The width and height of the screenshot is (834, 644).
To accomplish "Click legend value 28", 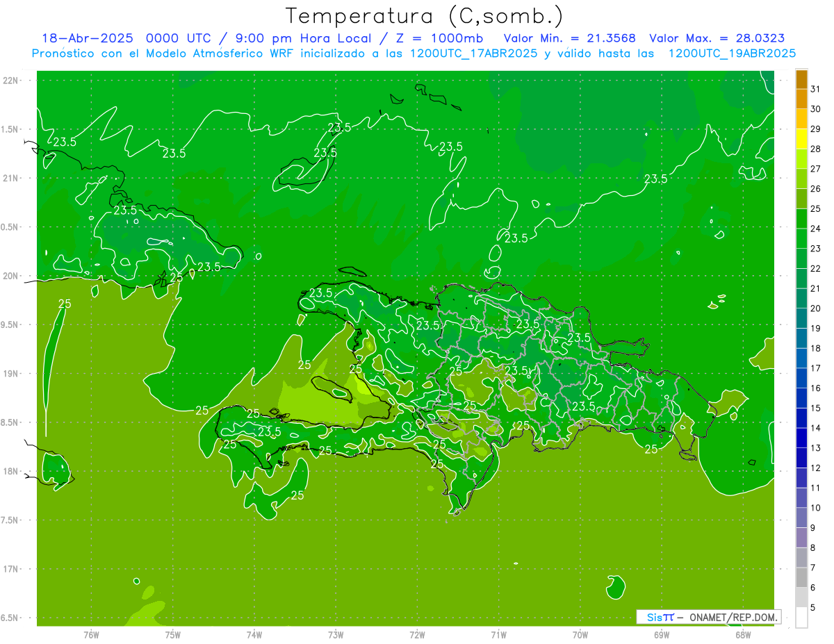I will click(x=815, y=149).
